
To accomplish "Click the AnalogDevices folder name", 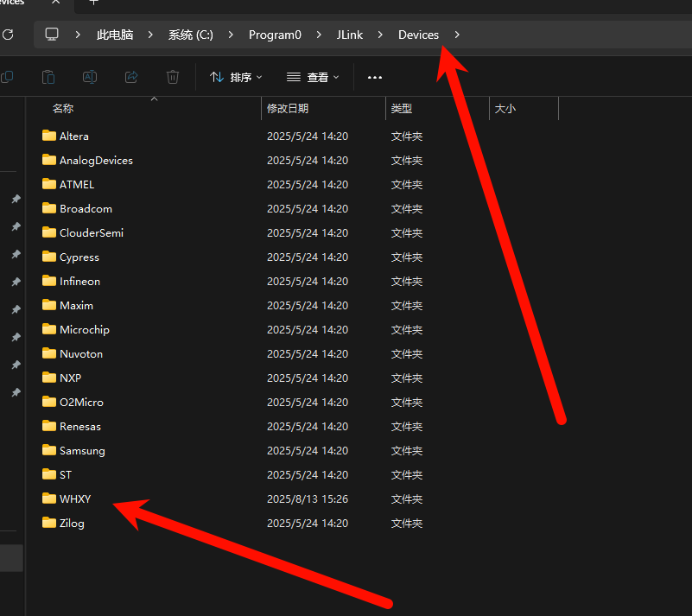I will point(96,161).
